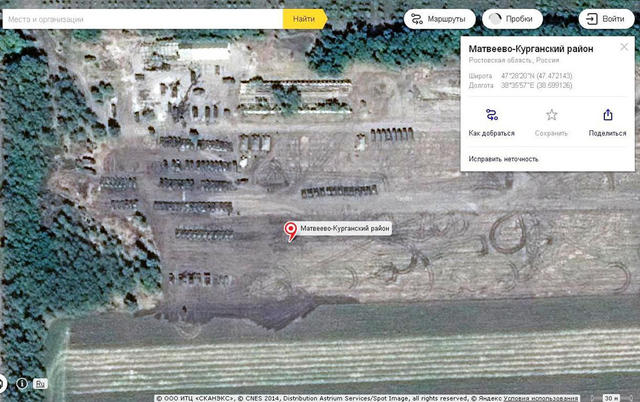Click the yellow Найти search button
Image resolution: width=640 pixels, height=402 pixels.
tap(305, 19)
